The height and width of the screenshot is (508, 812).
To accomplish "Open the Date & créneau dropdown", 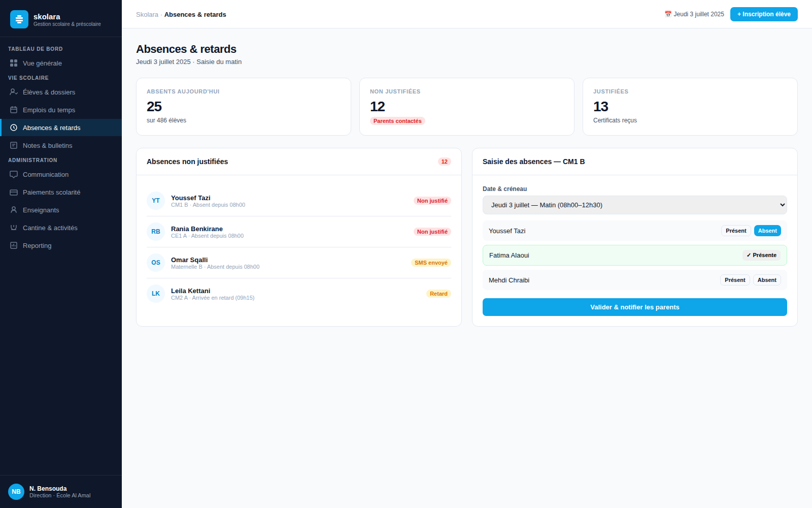I will (x=635, y=205).
